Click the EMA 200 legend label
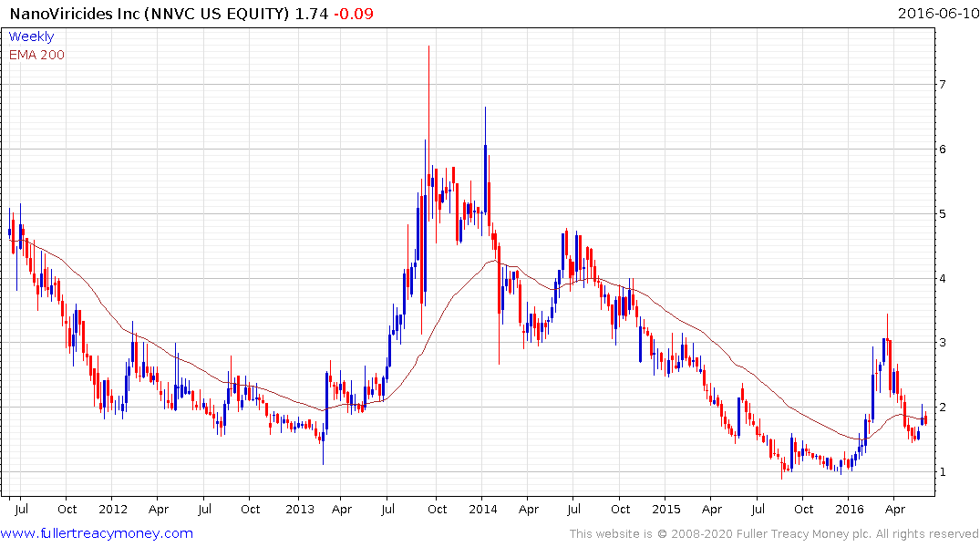 (x=36, y=55)
